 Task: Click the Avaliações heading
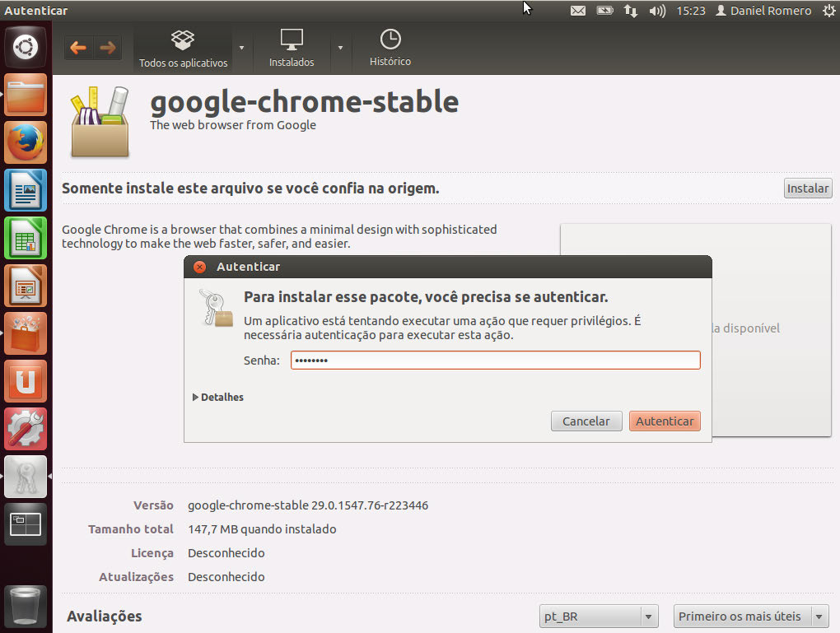(x=105, y=617)
